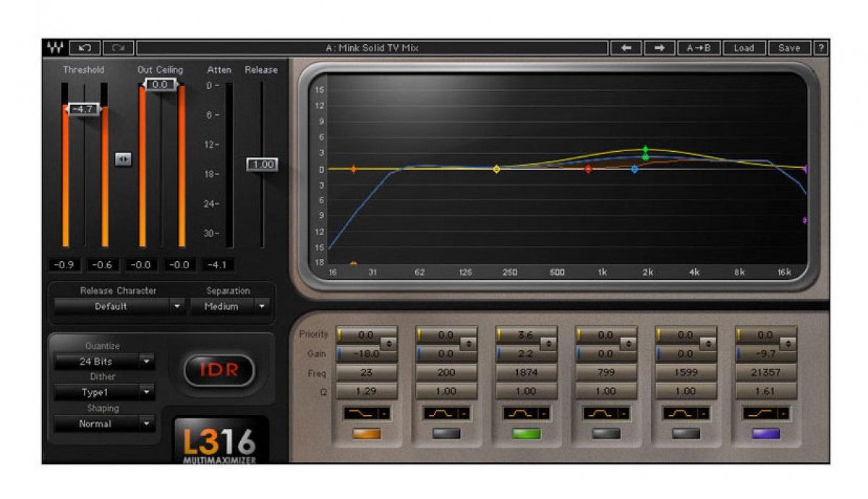Image resolution: width=868 pixels, height=499 pixels.
Task: Click the Load button
Action: click(x=744, y=48)
